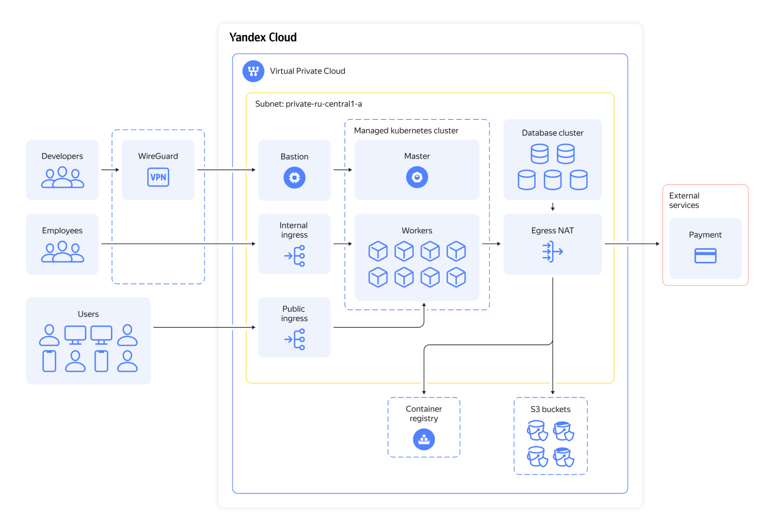
Task: Select the Developers people group icon
Action: (63, 178)
